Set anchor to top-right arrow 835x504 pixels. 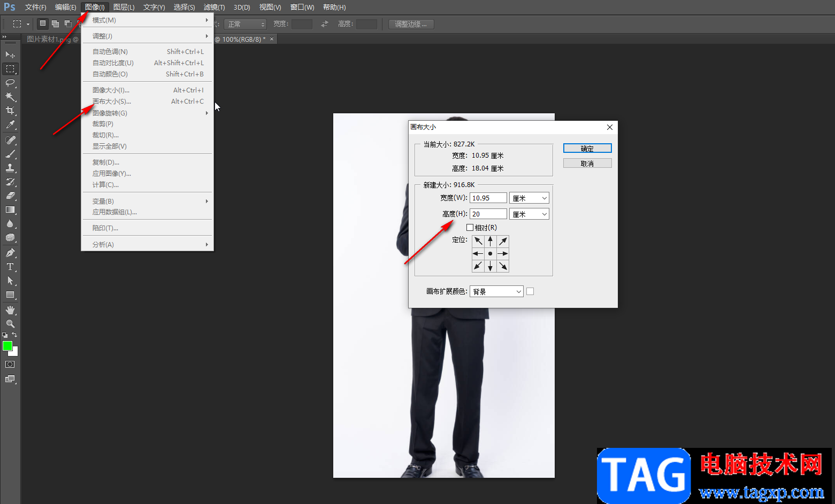503,241
